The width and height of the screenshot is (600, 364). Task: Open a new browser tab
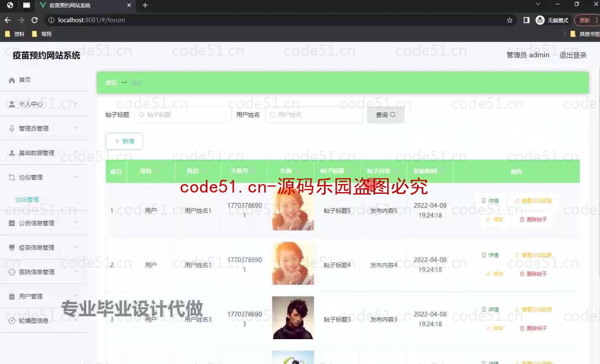145,5
